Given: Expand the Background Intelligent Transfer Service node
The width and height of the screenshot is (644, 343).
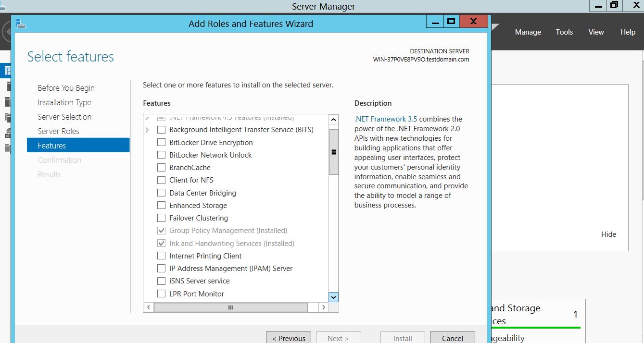Looking at the screenshot, I should click(x=147, y=130).
